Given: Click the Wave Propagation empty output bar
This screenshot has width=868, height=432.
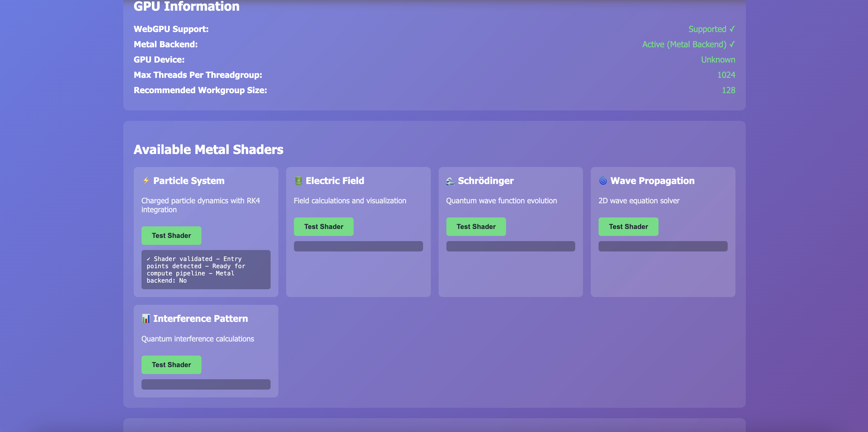Looking at the screenshot, I should click(663, 246).
